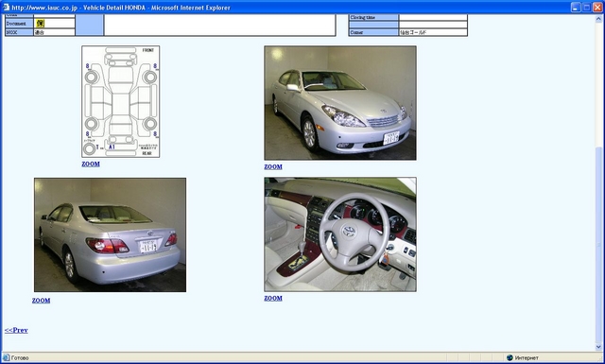Click the Интернет zone globe icon in the status bar
The height and width of the screenshot is (364, 605).
click(510, 357)
